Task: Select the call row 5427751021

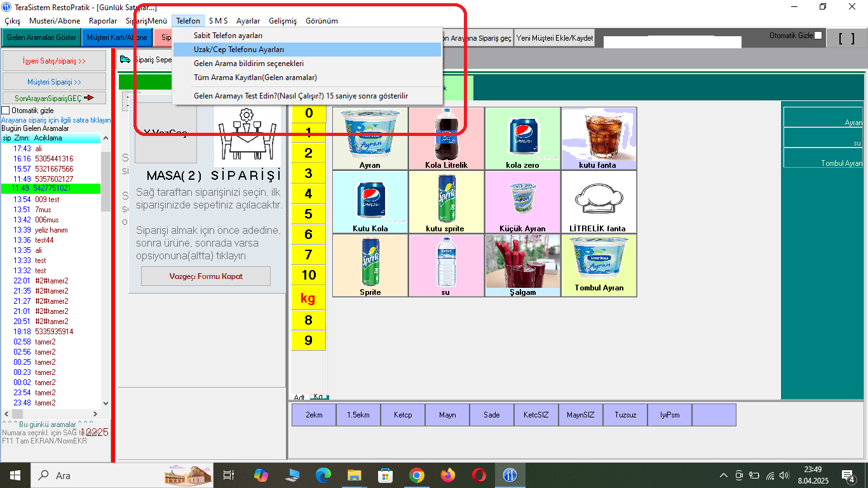Action: [51, 189]
